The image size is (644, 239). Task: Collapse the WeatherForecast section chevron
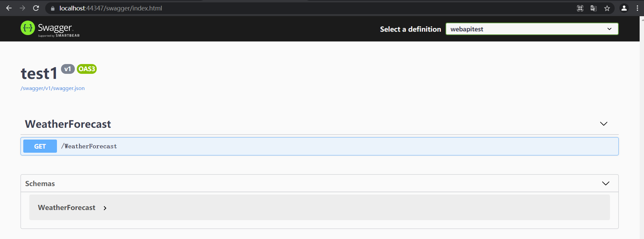(x=604, y=124)
